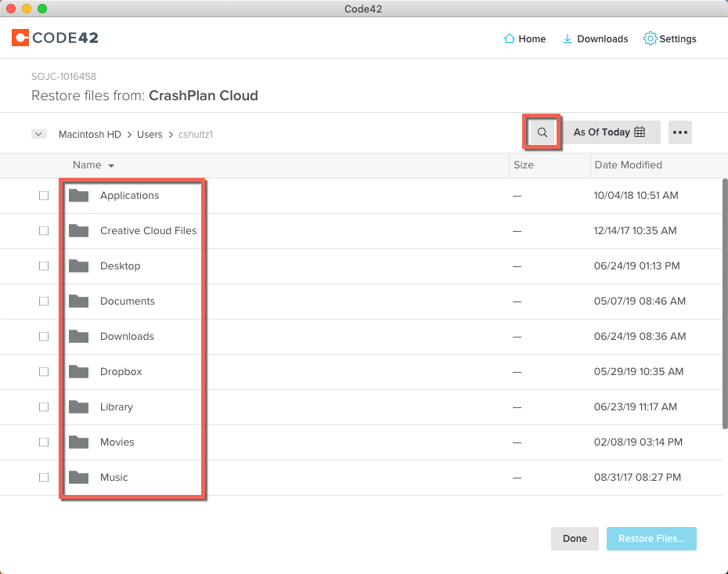Check the Creative Cloud Files checkbox
The image size is (728, 574).
(x=44, y=231)
